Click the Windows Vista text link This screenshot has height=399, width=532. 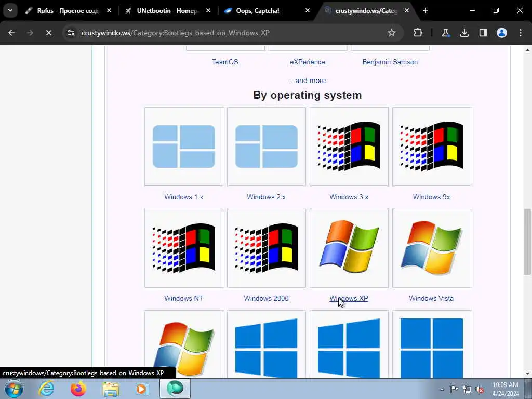(x=431, y=299)
